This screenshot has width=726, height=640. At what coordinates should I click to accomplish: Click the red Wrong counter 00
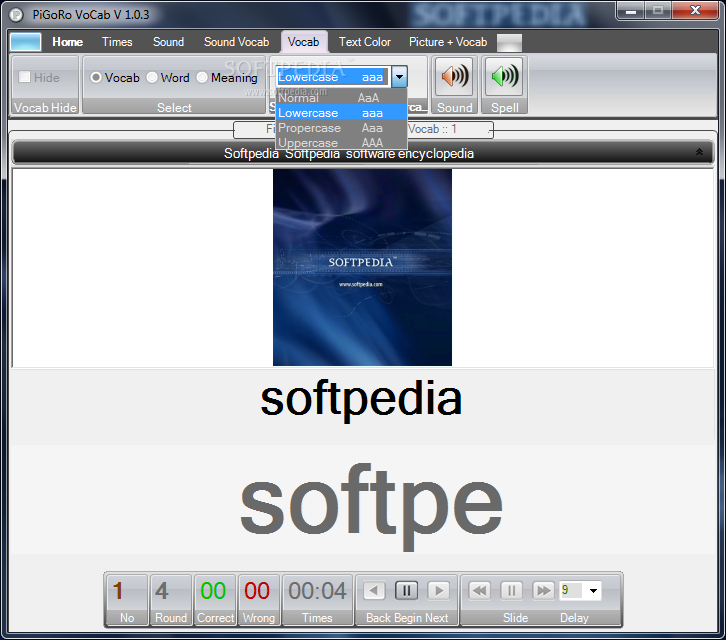tap(258, 600)
